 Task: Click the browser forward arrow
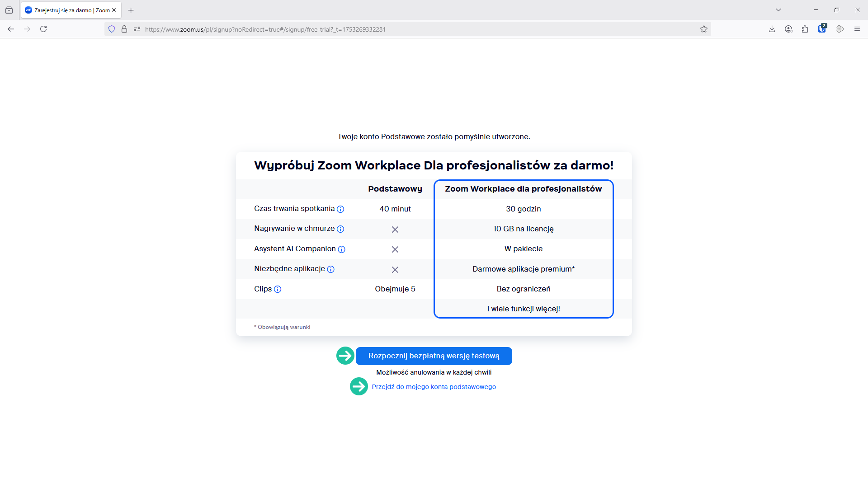pos(27,29)
